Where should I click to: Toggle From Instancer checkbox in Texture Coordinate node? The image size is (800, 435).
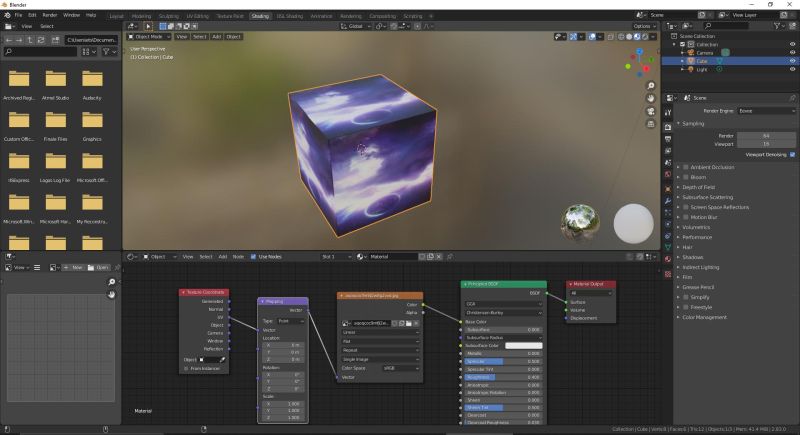pos(186,368)
